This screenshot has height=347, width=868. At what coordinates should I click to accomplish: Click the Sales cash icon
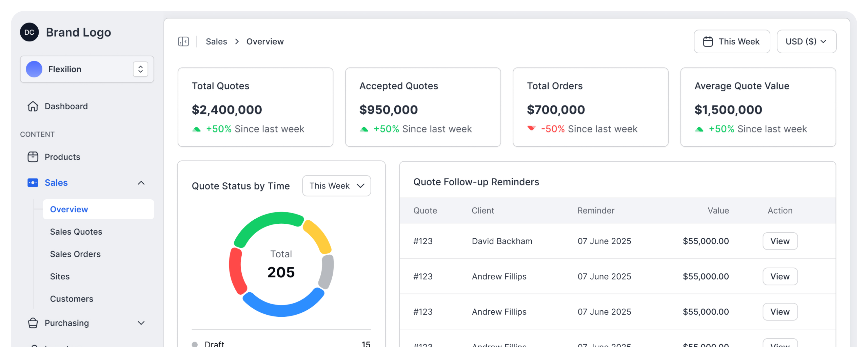click(x=33, y=183)
